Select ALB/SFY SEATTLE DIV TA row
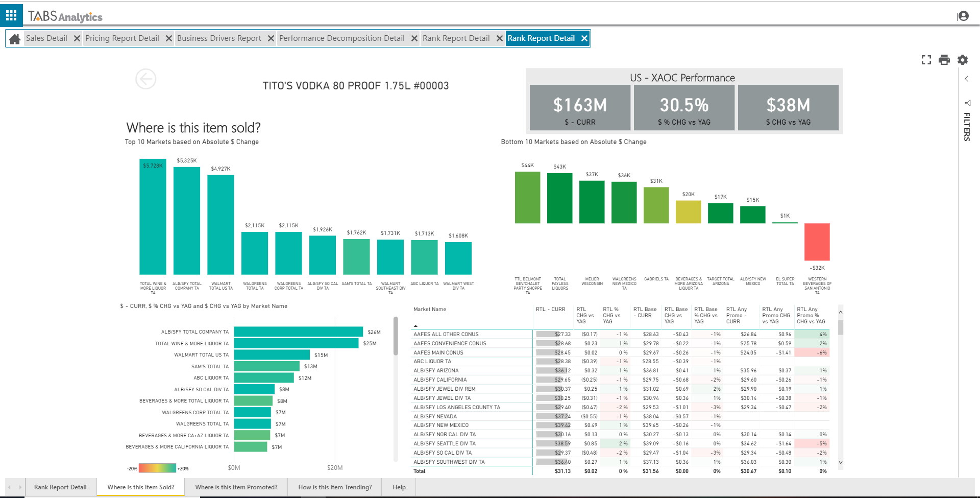 [620, 444]
